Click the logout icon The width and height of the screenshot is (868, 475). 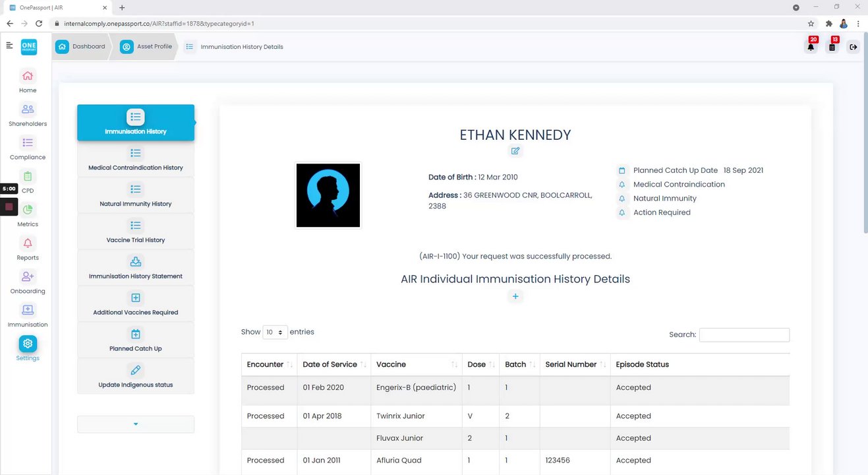click(854, 47)
